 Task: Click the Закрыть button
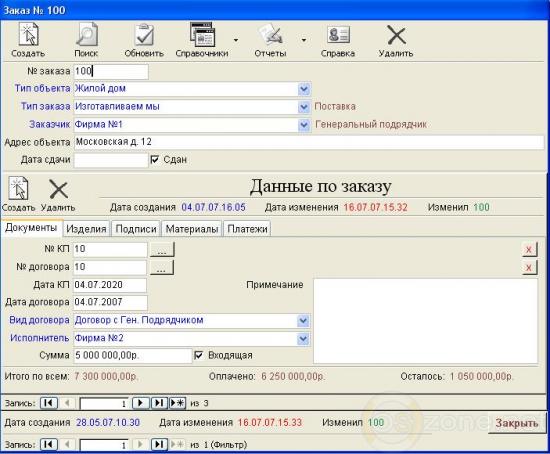(x=517, y=423)
